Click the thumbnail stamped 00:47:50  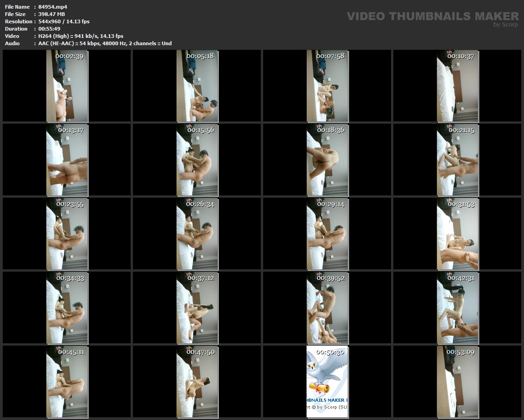tap(197, 381)
